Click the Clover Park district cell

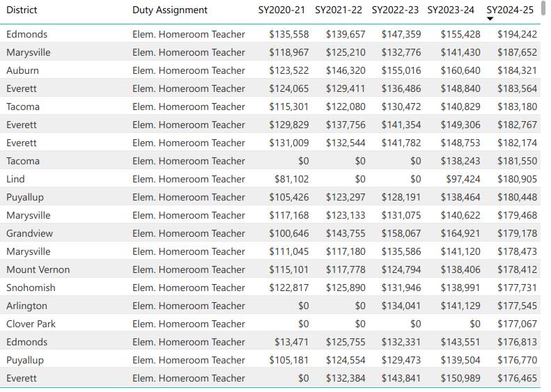point(31,324)
